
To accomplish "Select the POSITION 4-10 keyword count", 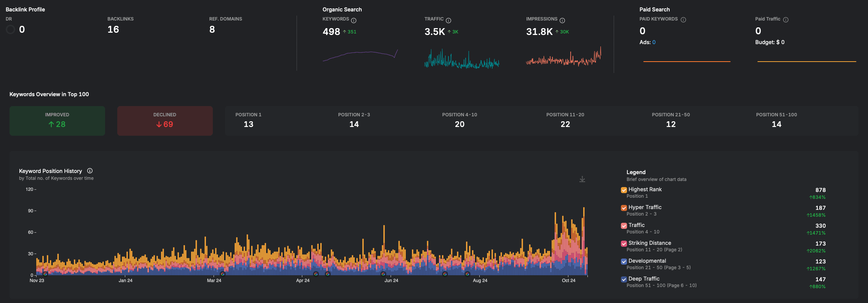I will (x=460, y=124).
